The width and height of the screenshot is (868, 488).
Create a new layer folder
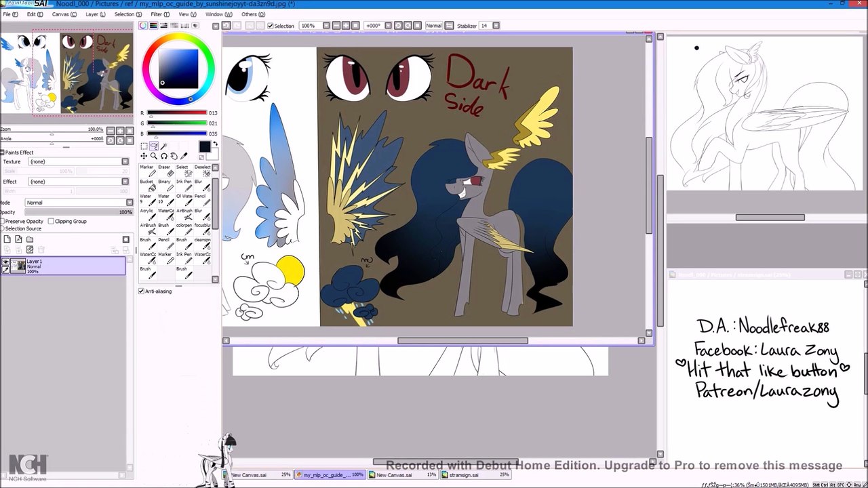pos(30,239)
